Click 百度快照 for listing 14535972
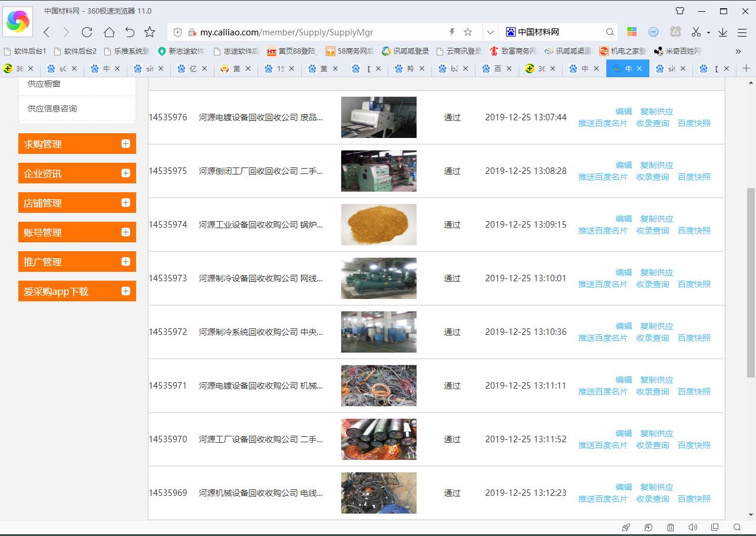The width and height of the screenshot is (756, 536). click(x=694, y=338)
